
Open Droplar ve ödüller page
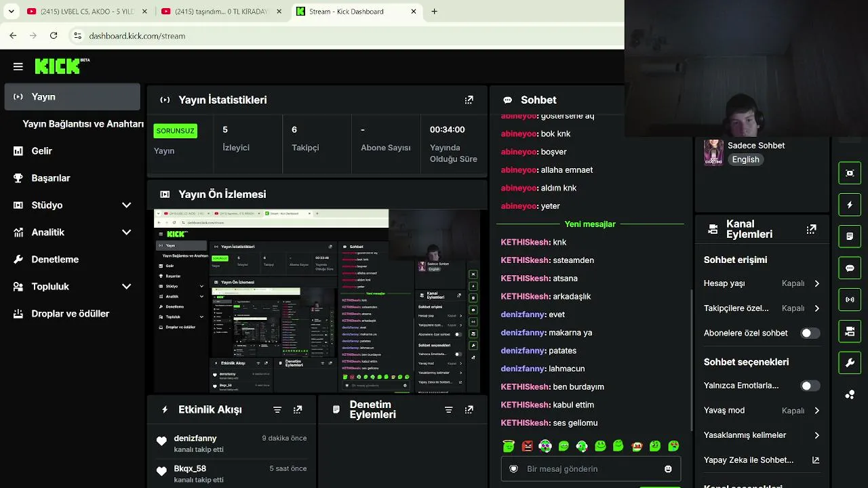[x=72, y=314]
